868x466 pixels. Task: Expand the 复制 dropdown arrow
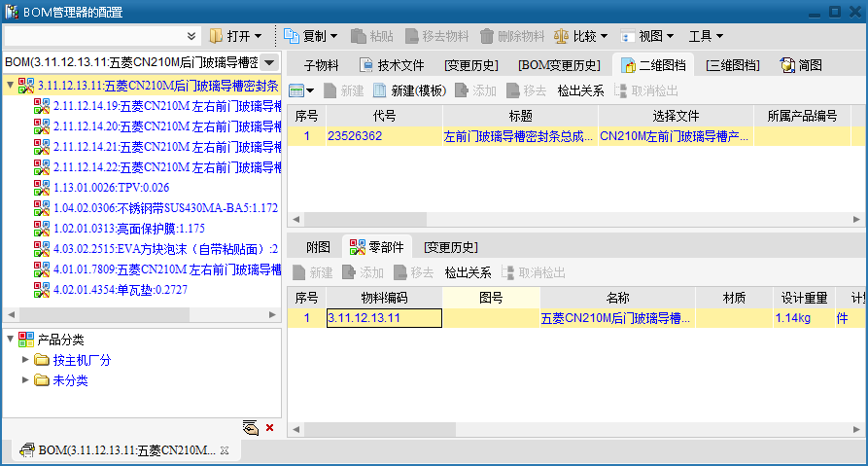[x=333, y=37]
